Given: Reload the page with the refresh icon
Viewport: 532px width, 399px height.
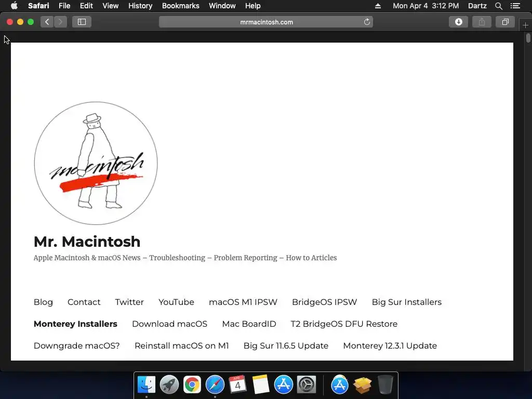Looking at the screenshot, I should pos(367,22).
